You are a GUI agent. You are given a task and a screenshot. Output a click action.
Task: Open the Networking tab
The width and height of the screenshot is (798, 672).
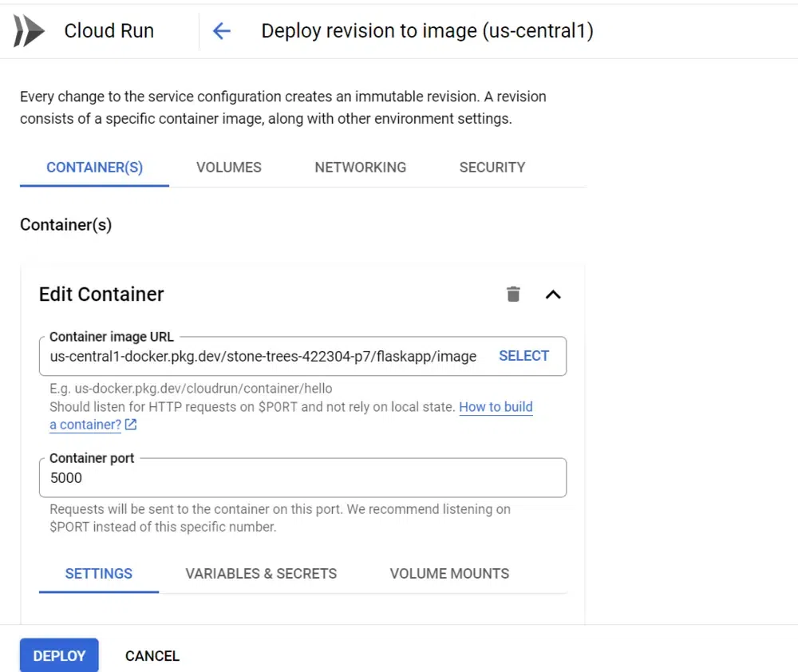pos(360,168)
